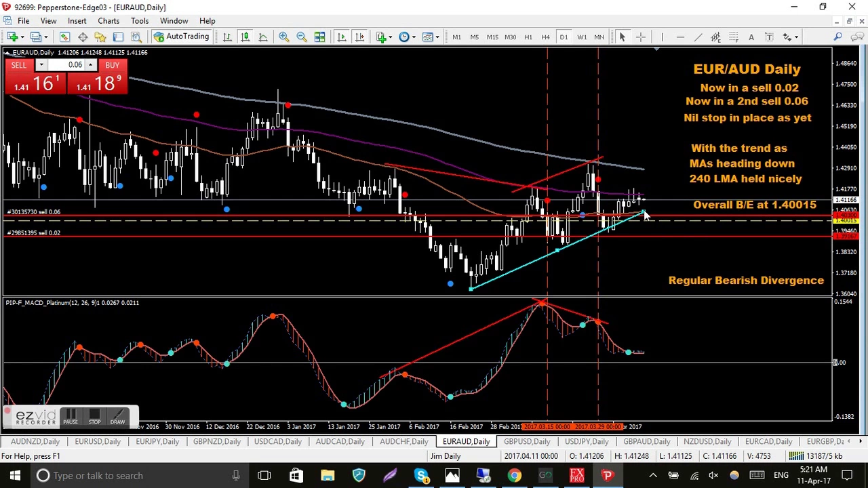Open the Profiles toolbar icon
Screen dimensions: 868x488
click(x=35, y=37)
